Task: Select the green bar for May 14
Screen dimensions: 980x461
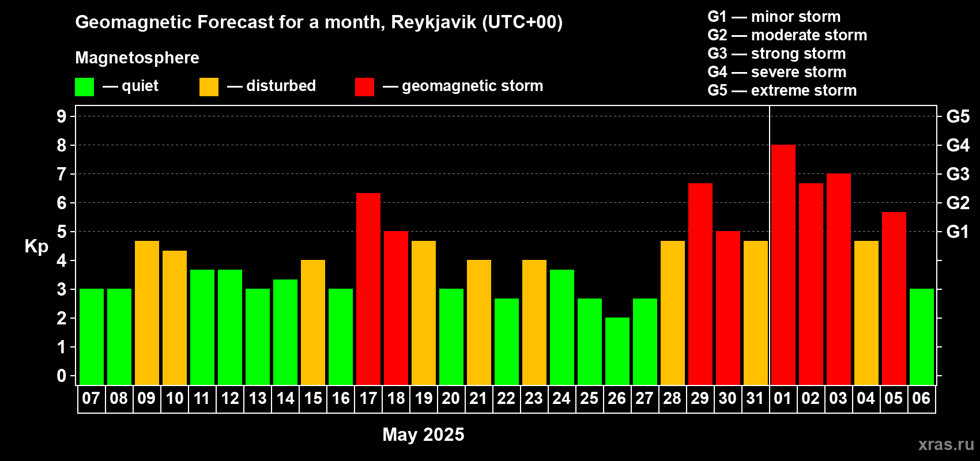Action: click(x=285, y=332)
